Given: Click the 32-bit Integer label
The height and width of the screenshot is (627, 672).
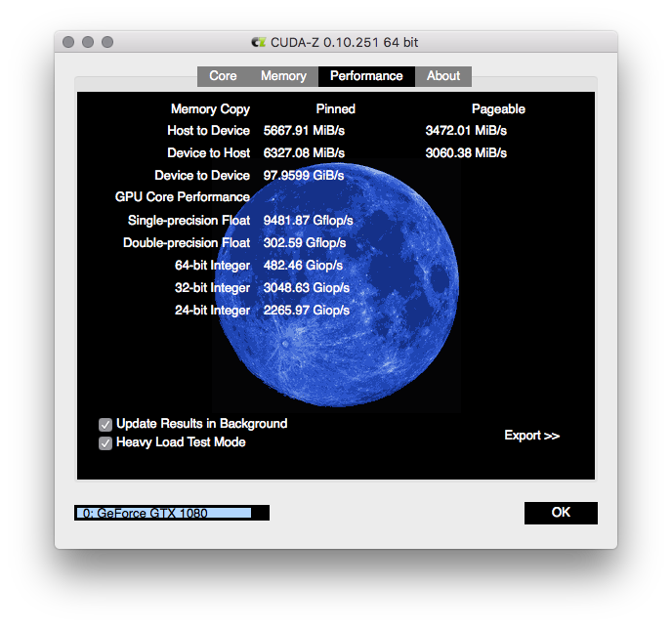Looking at the screenshot, I should click(x=212, y=287).
